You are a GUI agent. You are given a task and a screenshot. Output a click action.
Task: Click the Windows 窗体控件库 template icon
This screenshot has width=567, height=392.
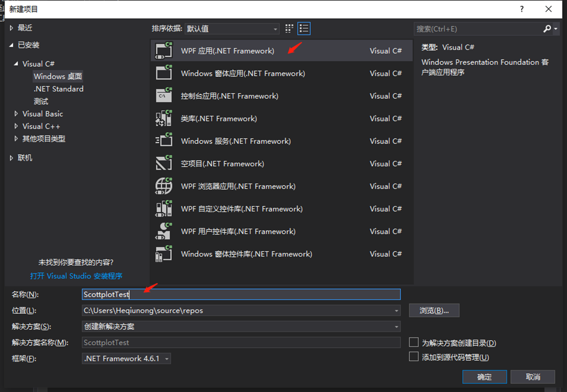pyautogui.click(x=164, y=254)
